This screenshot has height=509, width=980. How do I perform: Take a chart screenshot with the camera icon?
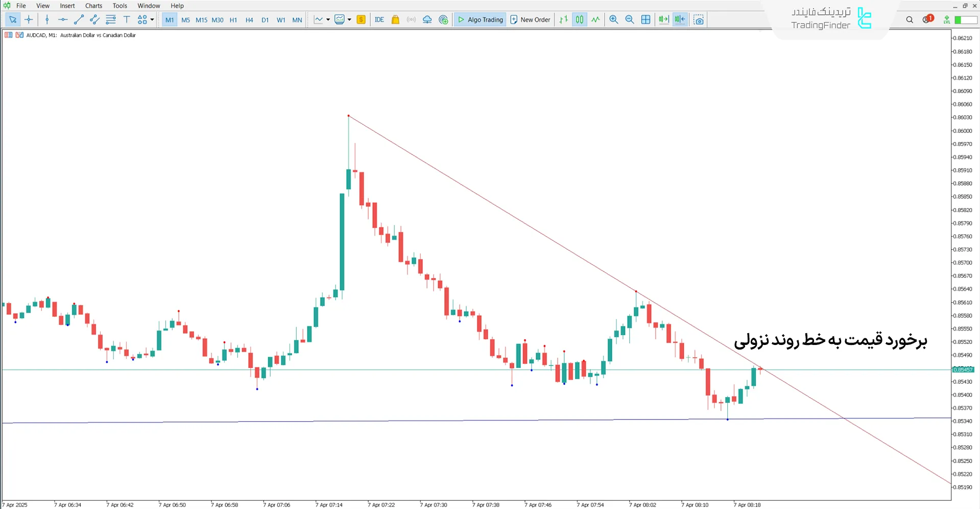pyautogui.click(x=699, y=19)
